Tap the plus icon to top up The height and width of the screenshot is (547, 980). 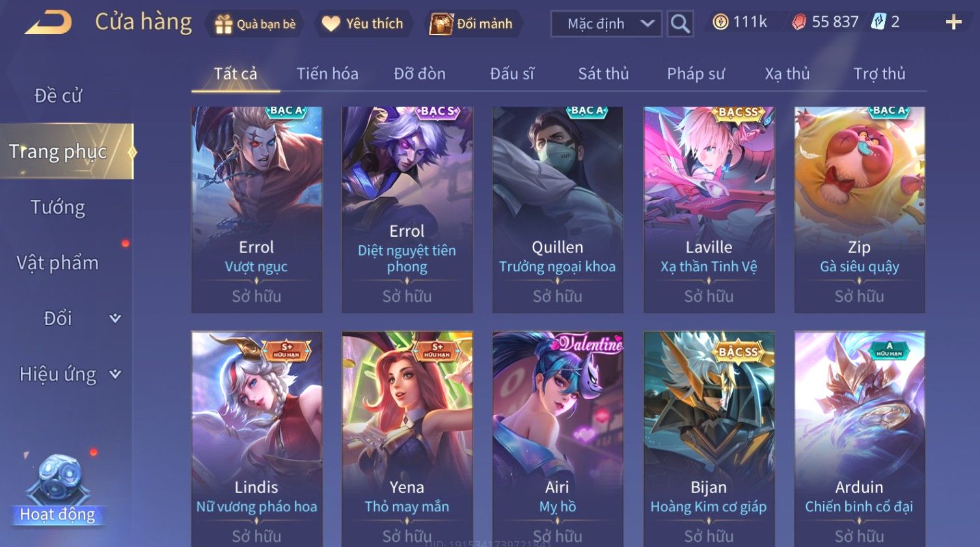953,22
